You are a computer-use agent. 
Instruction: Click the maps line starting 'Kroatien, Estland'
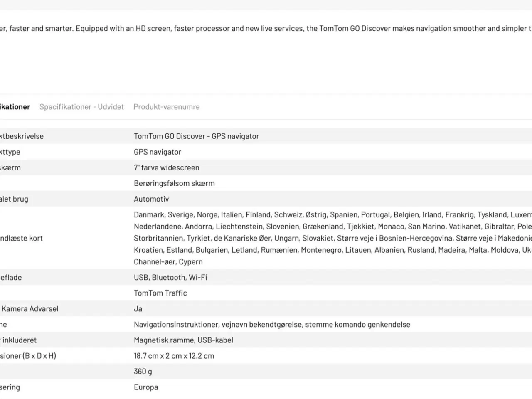click(x=332, y=250)
